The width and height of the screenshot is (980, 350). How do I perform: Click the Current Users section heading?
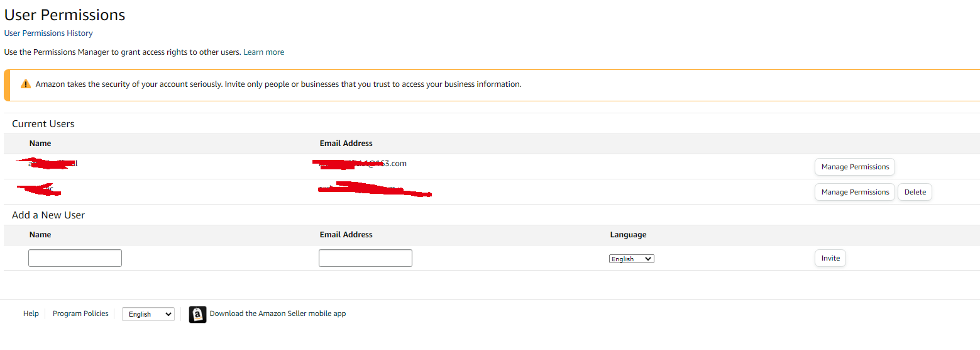tap(43, 124)
